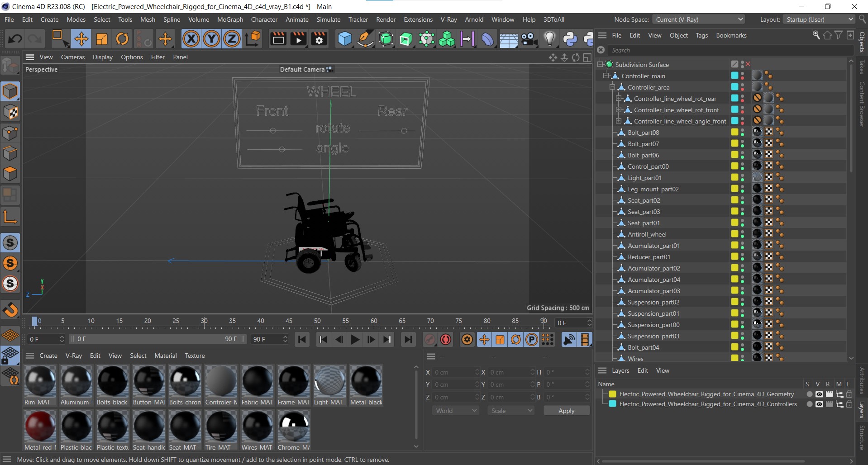Screen dimensions: 868x465
Task: Toggle Controllers layer visibility eye
Action: pos(819,404)
